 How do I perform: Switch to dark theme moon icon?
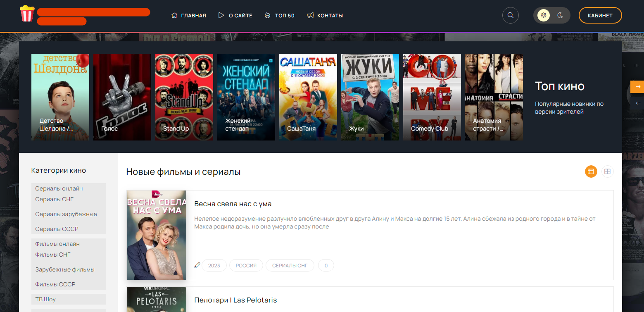[x=560, y=15]
